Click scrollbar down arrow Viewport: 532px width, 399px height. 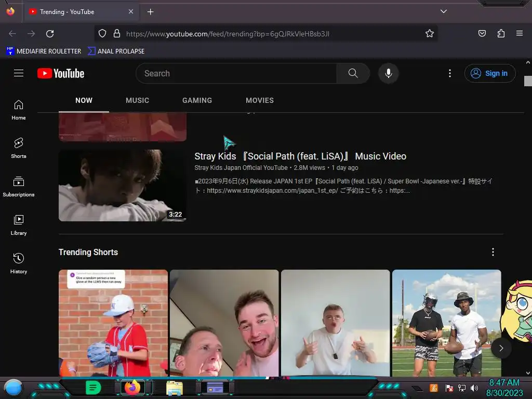point(528,373)
